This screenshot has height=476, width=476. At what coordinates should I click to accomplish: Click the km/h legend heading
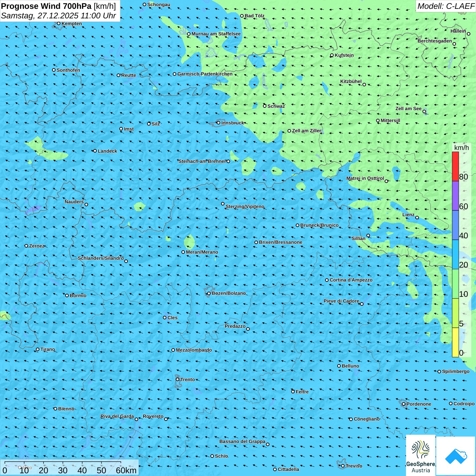click(461, 148)
